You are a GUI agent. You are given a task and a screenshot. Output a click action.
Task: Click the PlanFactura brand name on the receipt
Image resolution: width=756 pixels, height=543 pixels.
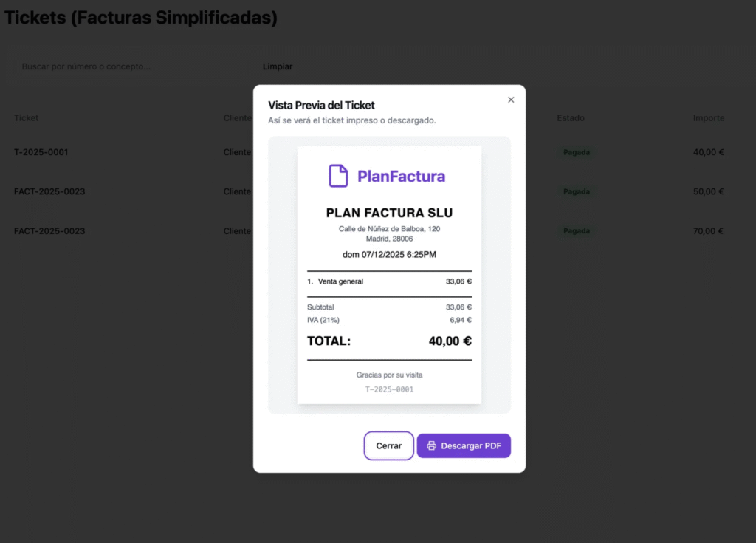tap(401, 176)
